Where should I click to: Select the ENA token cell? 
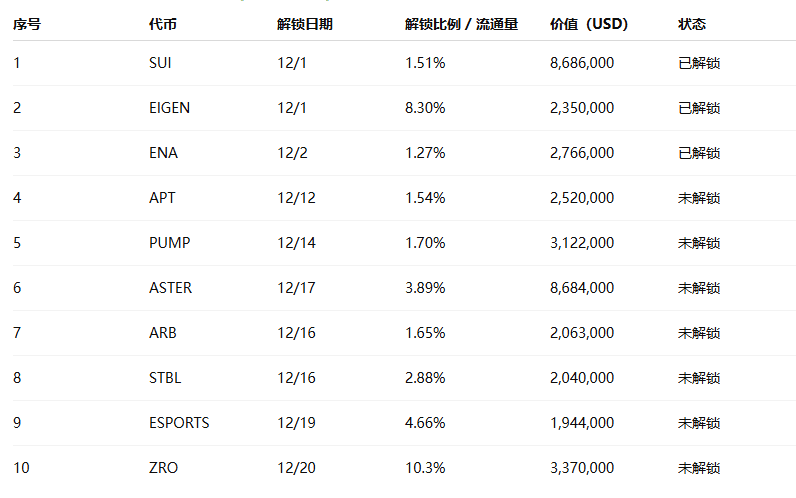click(163, 153)
